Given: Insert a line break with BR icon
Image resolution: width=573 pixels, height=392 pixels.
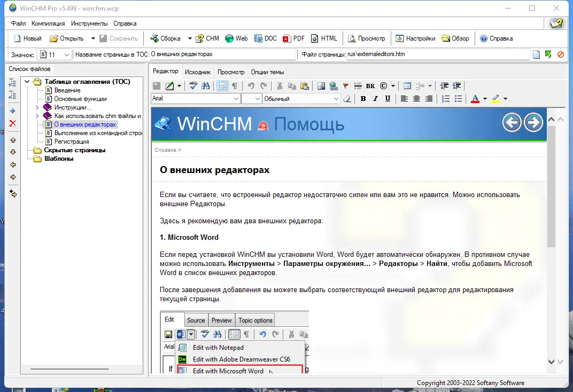Looking at the screenshot, I should (x=370, y=86).
